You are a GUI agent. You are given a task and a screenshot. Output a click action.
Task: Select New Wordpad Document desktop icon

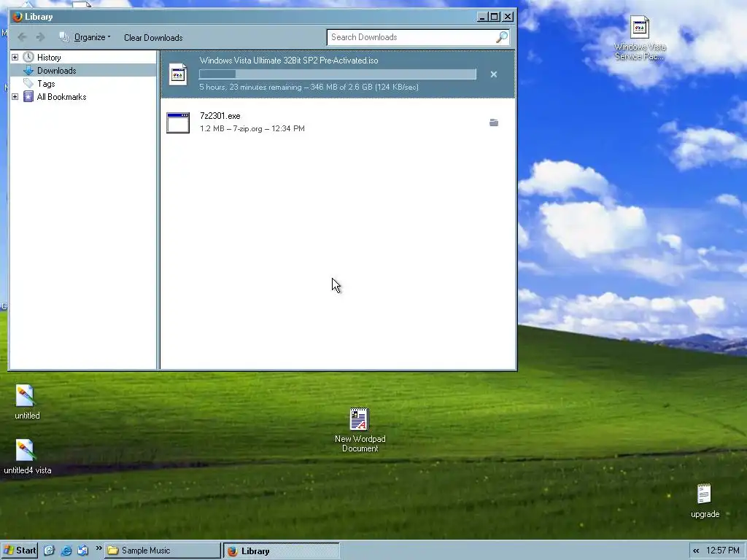pyautogui.click(x=360, y=429)
